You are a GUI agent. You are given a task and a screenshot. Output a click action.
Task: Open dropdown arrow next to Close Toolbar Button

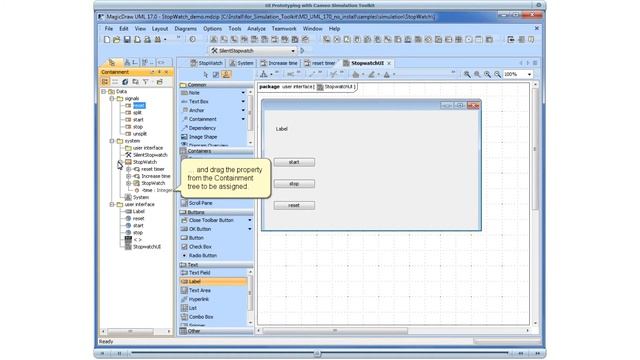click(x=250, y=220)
